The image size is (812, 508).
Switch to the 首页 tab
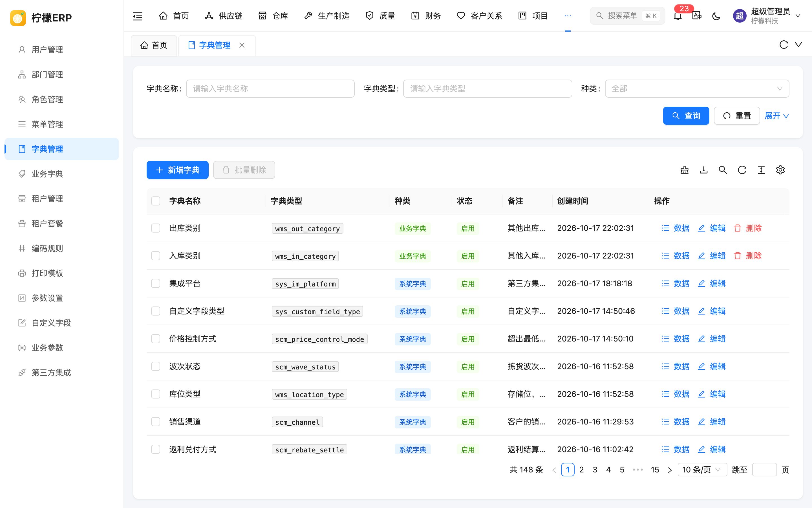[x=154, y=45]
